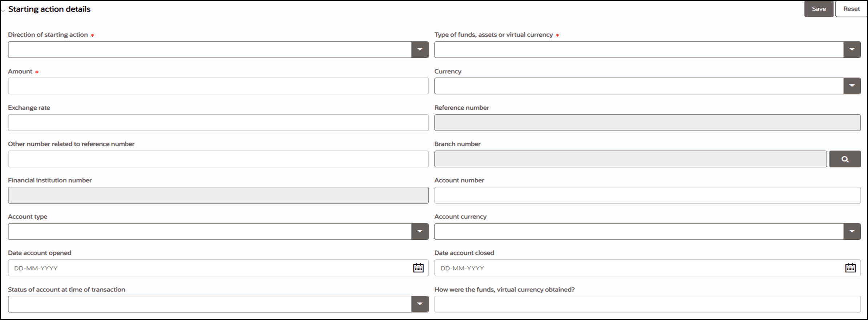Image resolution: width=868 pixels, height=320 pixels.
Task: Click the Account number text box
Action: [x=648, y=195]
